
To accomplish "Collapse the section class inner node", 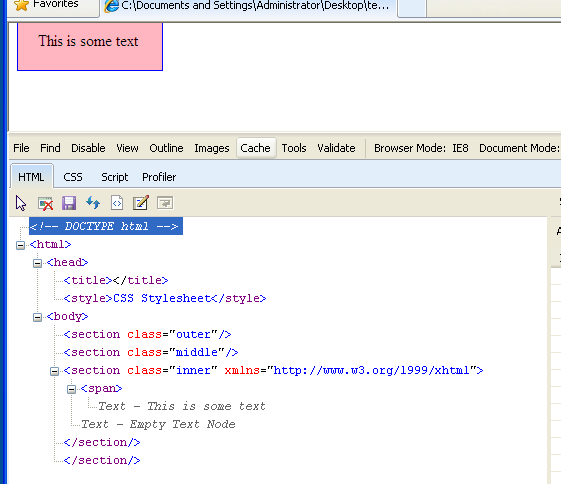I will point(54,371).
